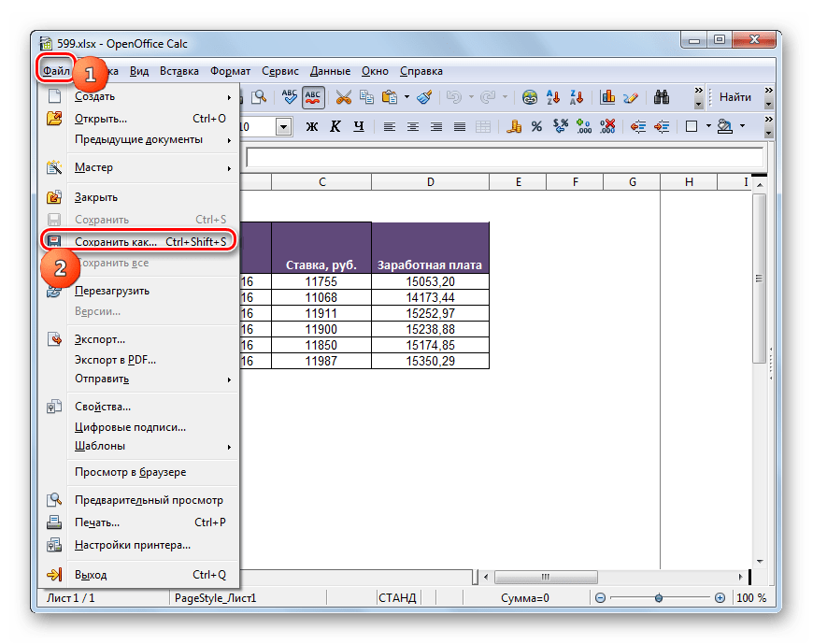The width and height of the screenshot is (813, 644).
Task: Open the Данные menu
Action: 330,71
